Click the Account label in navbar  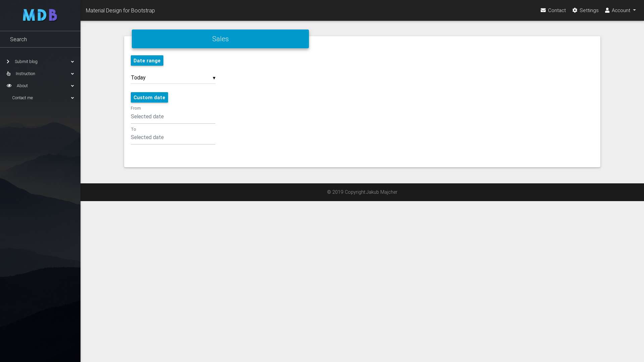621,10
